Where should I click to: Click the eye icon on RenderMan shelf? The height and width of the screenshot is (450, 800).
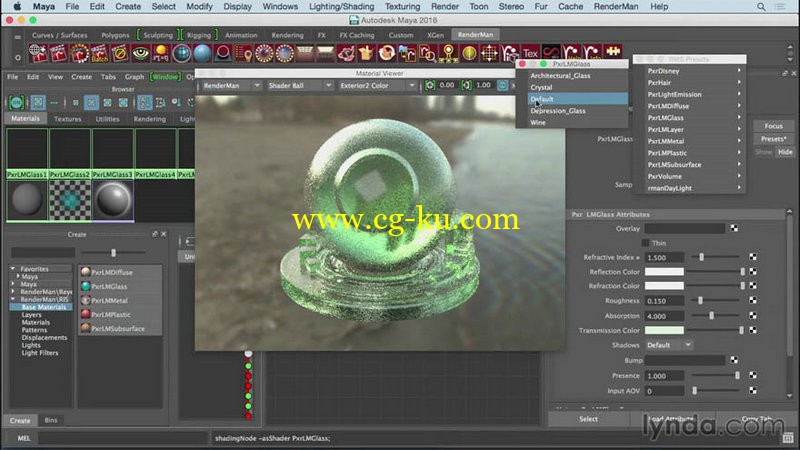click(x=140, y=53)
